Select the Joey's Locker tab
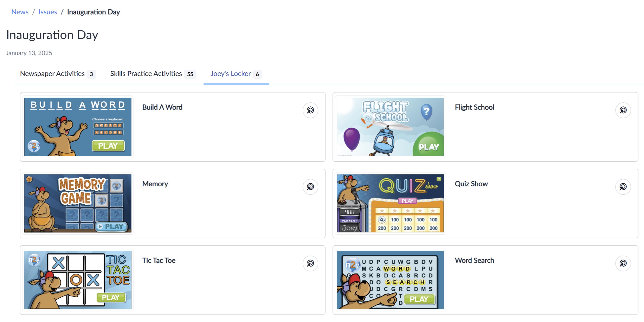 pos(236,74)
